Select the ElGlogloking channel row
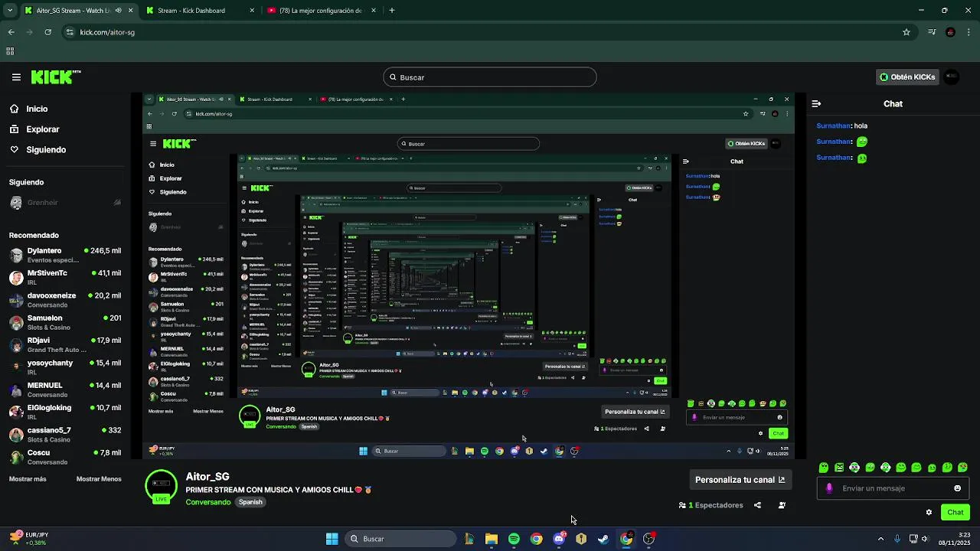 (x=65, y=412)
